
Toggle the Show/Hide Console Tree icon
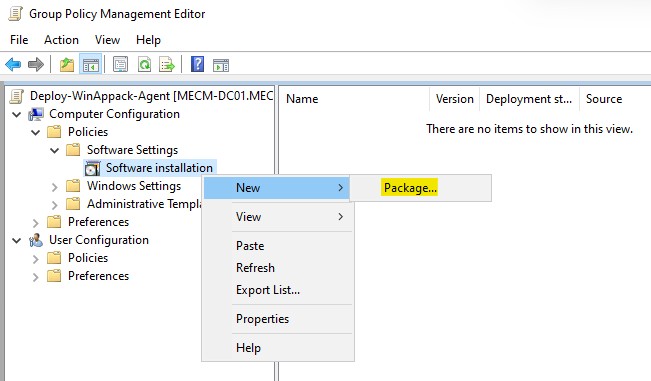pos(91,65)
